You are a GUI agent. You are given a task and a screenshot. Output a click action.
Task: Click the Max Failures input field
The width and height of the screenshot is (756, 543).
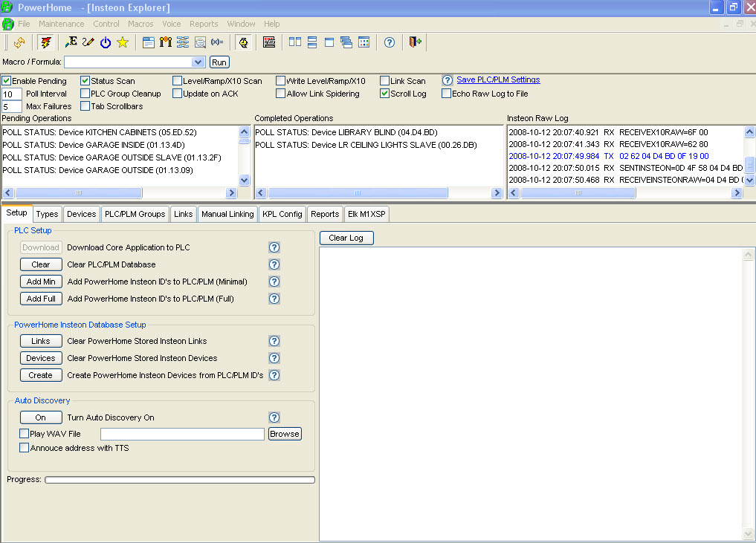coord(12,106)
